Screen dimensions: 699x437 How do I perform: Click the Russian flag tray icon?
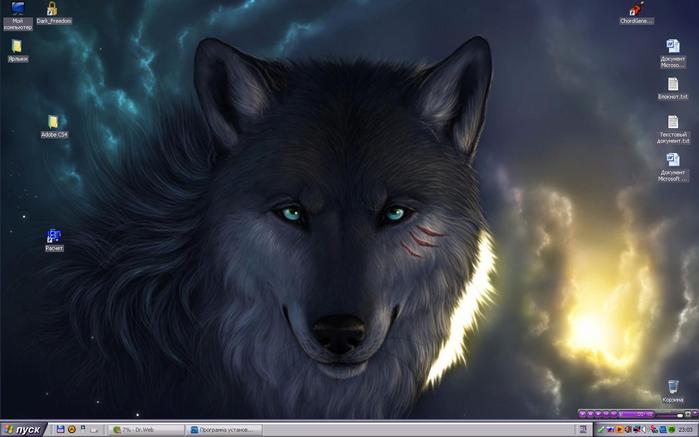(x=610, y=429)
